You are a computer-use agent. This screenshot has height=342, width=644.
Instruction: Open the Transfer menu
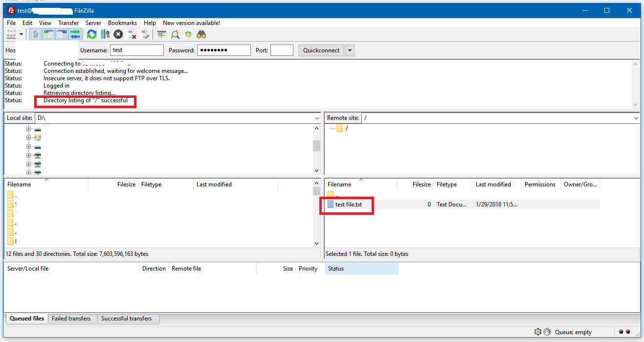coord(68,23)
